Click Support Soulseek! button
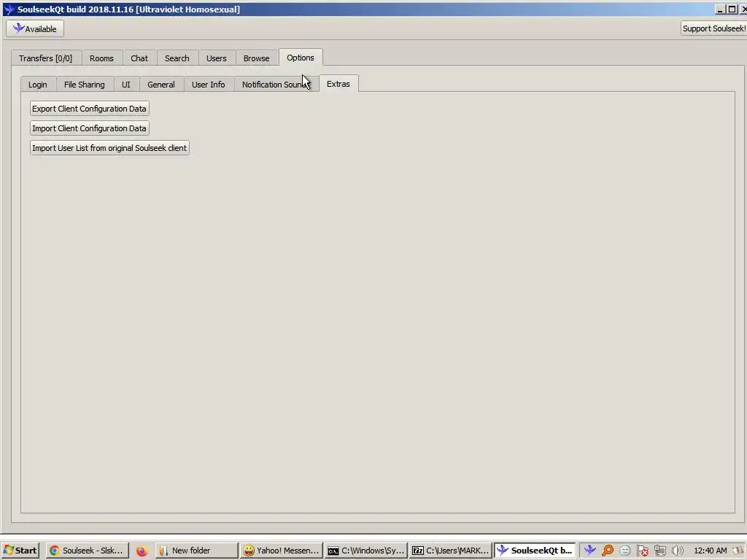The width and height of the screenshot is (747, 560). tap(713, 28)
